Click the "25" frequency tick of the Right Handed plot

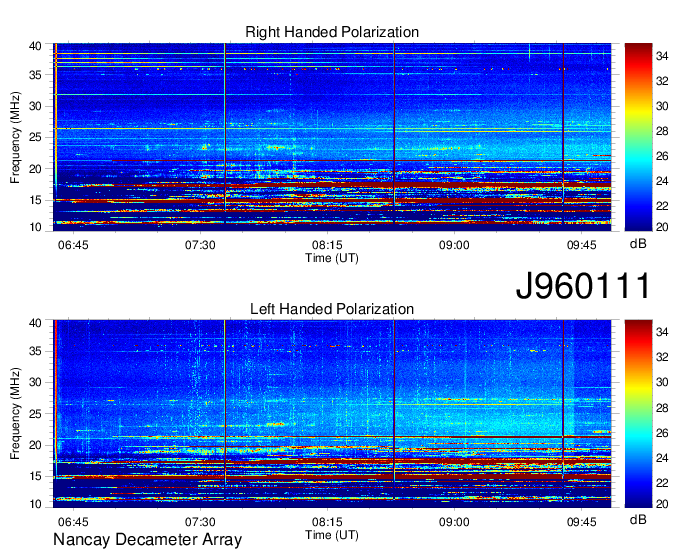tap(35, 137)
